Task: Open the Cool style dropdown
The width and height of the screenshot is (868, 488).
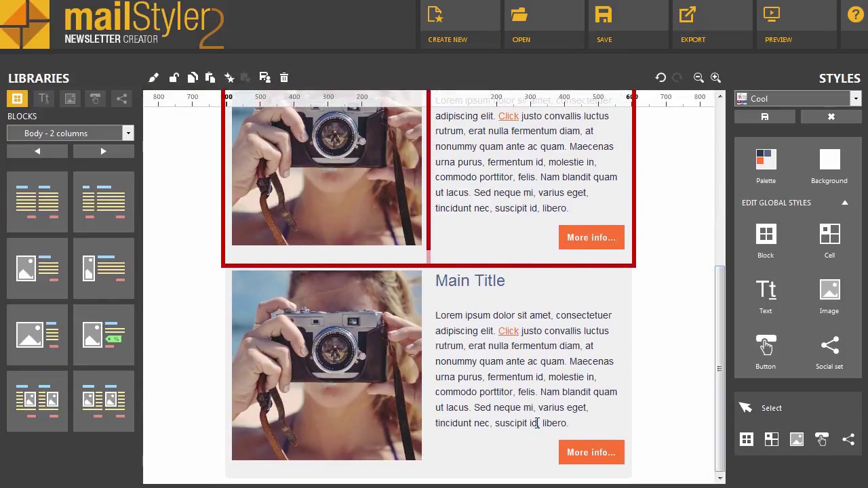Action: point(797,98)
